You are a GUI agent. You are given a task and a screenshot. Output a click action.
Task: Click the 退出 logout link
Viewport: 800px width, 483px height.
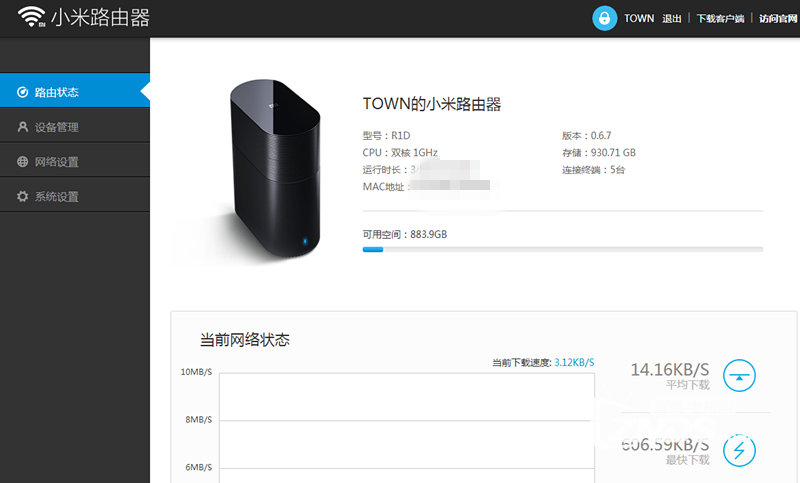click(x=671, y=19)
